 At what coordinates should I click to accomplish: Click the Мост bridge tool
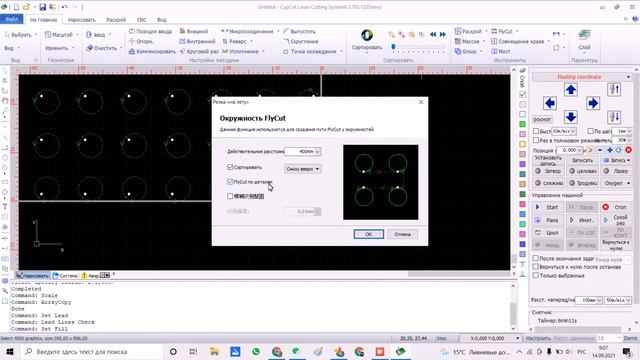(x=501, y=51)
